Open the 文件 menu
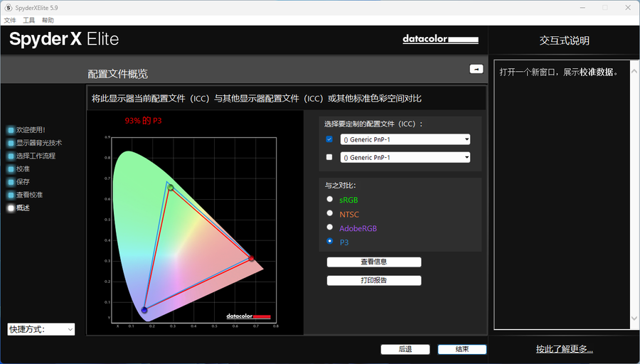This screenshot has width=640, height=364. pos(10,21)
